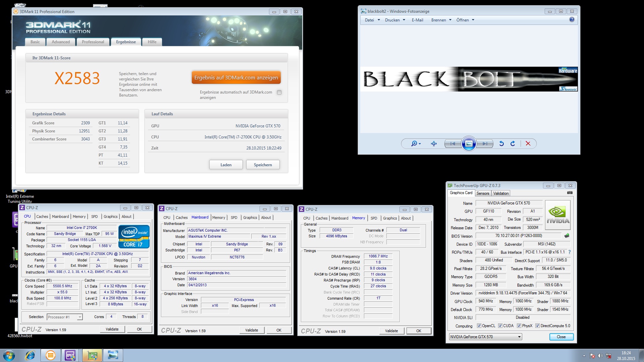Open the Professional tab in 3DMark 11

point(93,42)
